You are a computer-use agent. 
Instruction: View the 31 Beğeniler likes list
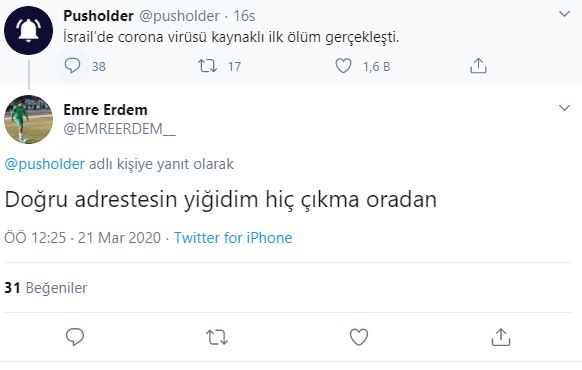coord(46,288)
